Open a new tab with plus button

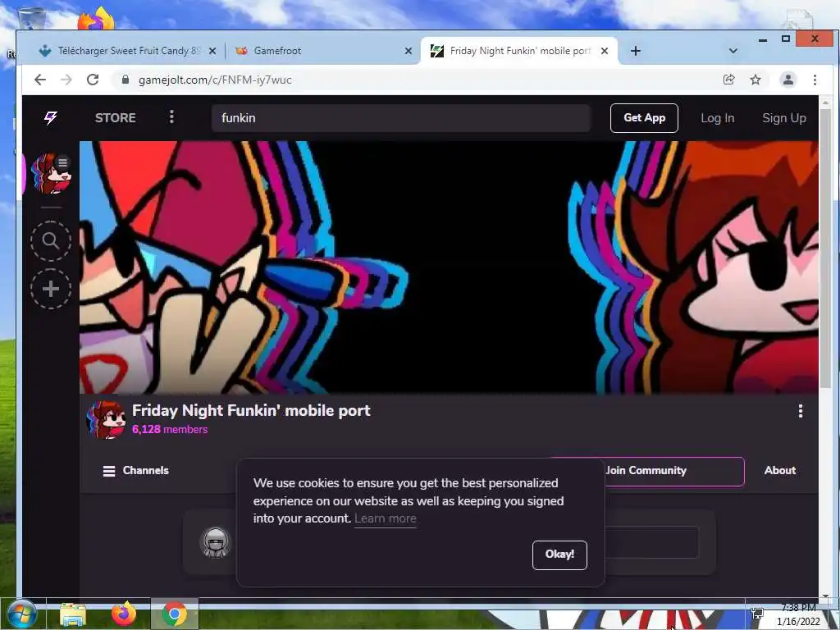pyautogui.click(x=636, y=51)
